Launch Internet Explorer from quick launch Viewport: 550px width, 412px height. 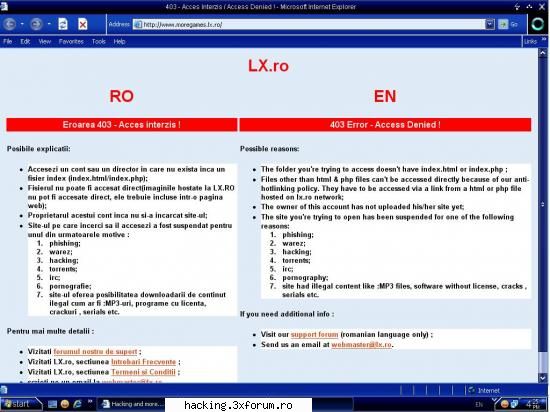[x=77, y=404]
